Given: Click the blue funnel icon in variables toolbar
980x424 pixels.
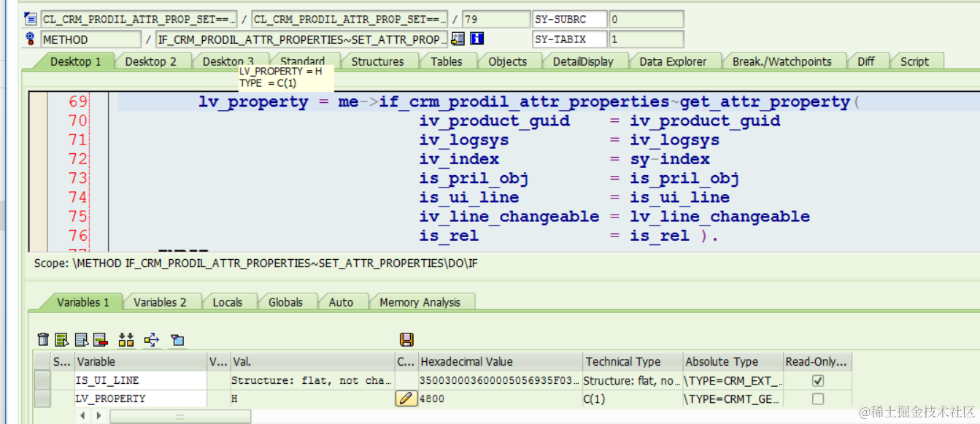Looking at the screenshot, I should (177, 339).
